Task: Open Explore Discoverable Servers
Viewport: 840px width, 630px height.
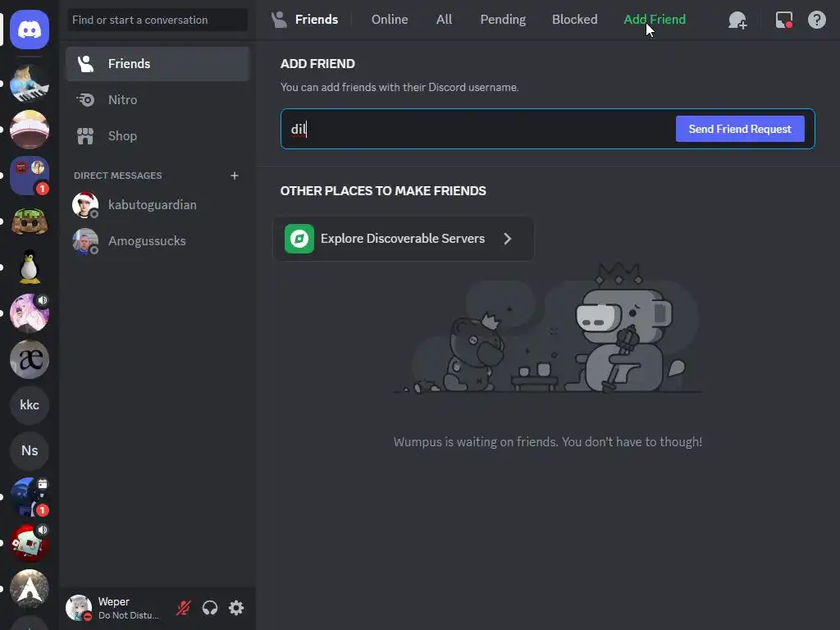Action: coord(404,239)
